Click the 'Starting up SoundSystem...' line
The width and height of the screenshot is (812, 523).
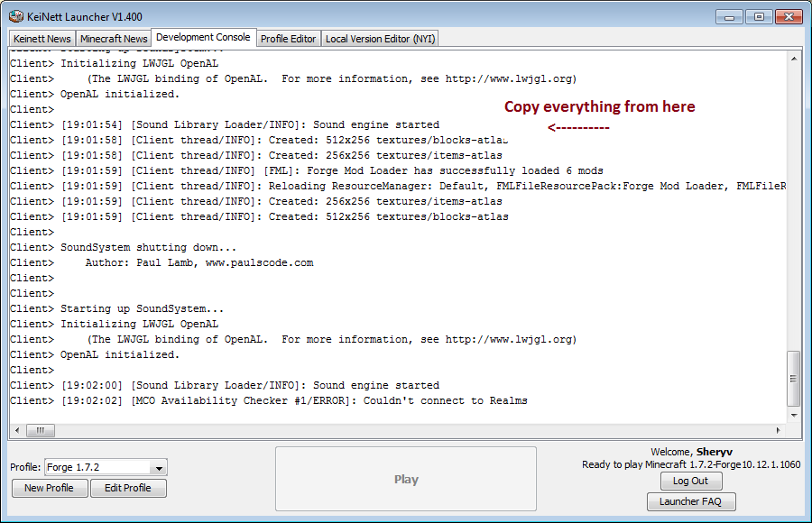point(116,308)
